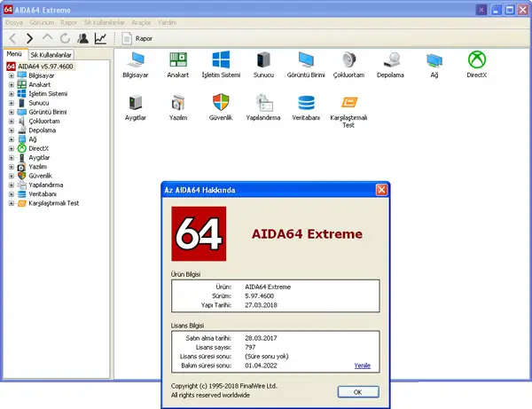Open the Çokluortam speaker icon
532x409 pixels.
[x=348, y=61]
